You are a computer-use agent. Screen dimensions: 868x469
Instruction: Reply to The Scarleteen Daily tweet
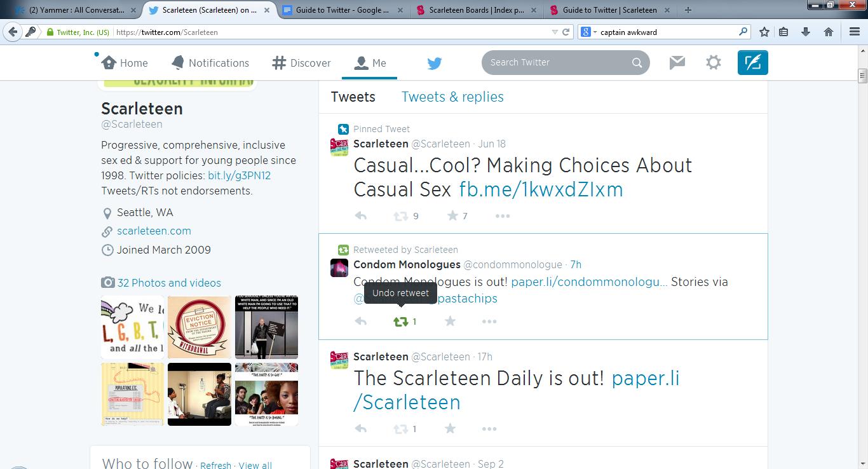pos(361,429)
